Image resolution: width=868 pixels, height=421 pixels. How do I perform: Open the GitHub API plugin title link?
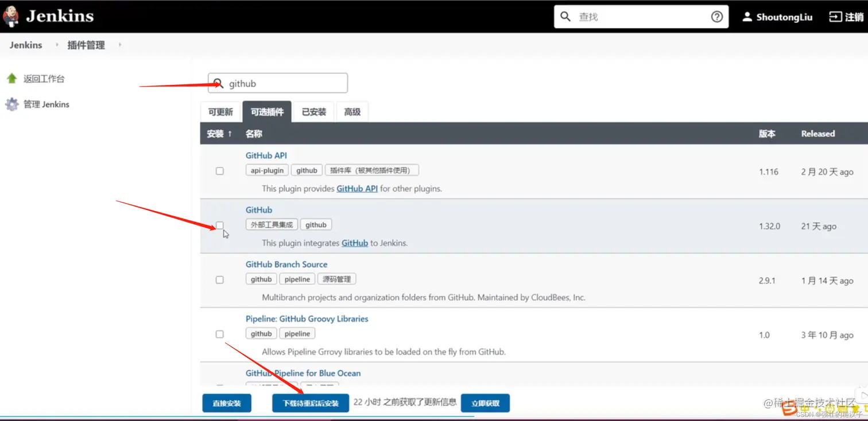click(266, 155)
